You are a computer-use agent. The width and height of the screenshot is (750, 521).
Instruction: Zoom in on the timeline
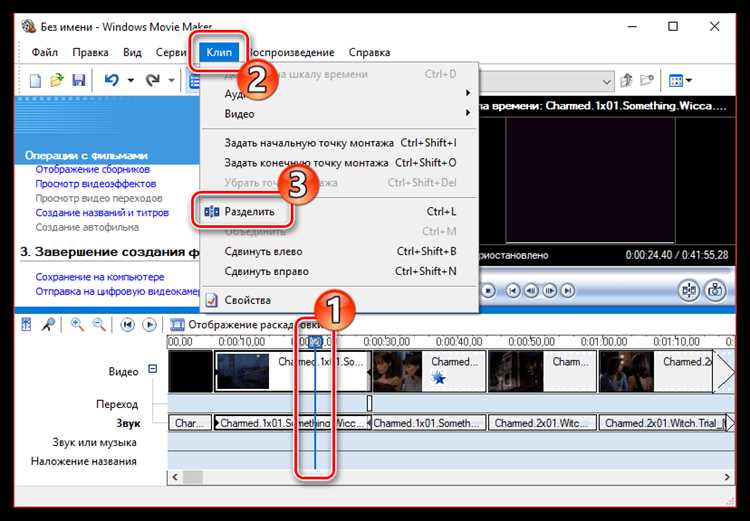click(77, 325)
